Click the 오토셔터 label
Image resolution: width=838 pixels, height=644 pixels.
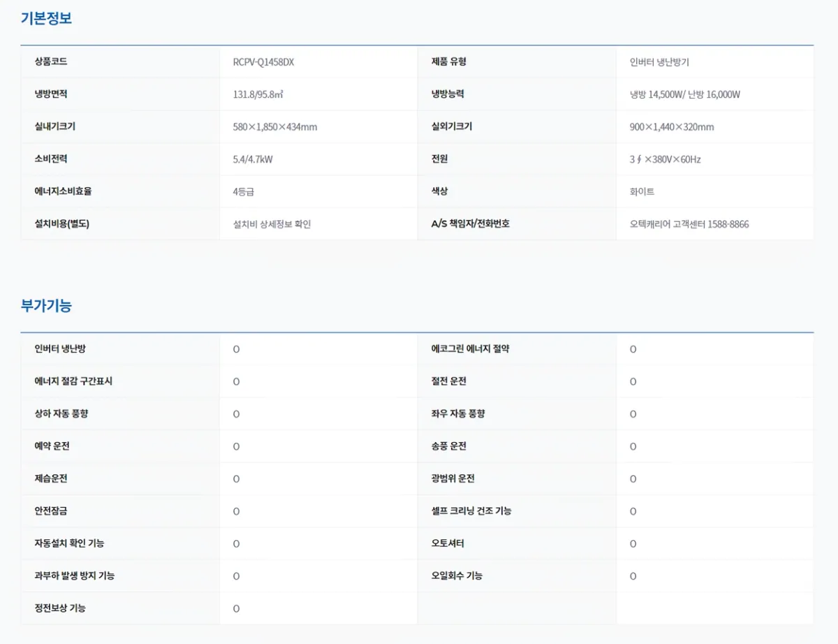[448, 543]
